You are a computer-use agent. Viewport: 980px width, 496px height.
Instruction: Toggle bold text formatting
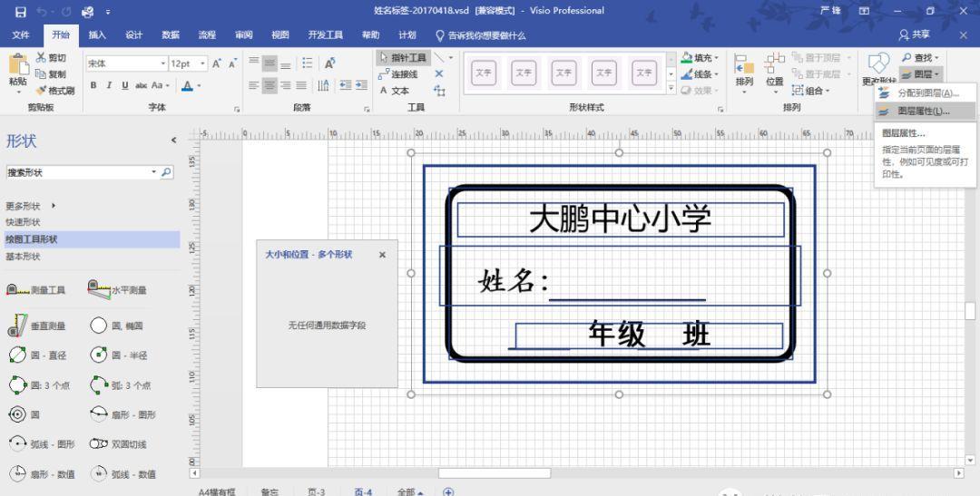93,86
